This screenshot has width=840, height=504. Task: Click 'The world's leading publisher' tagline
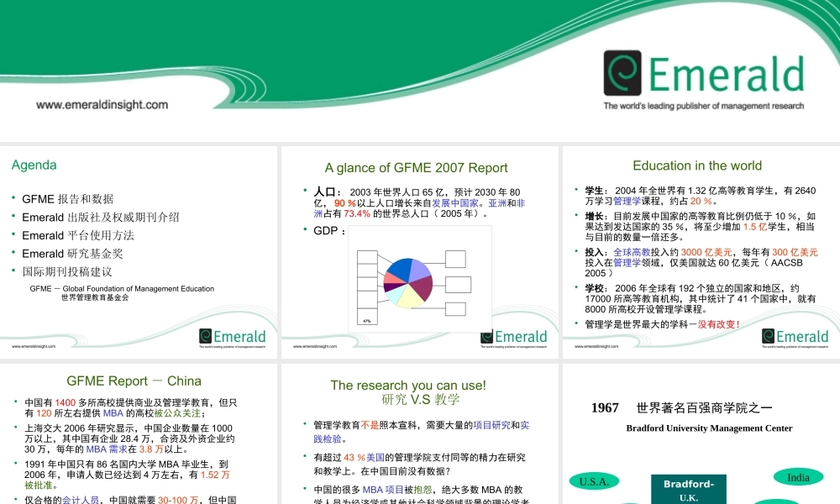pyautogui.click(x=703, y=106)
